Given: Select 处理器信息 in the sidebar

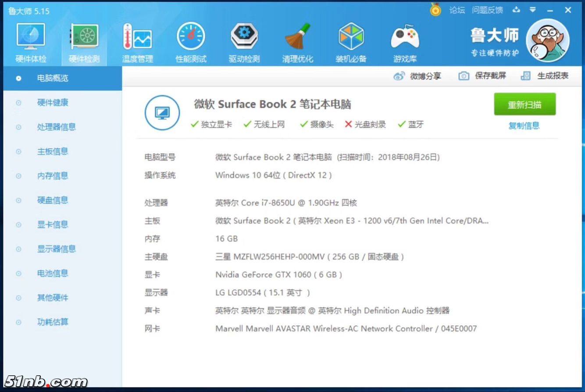Looking at the screenshot, I should pos(56,127).
